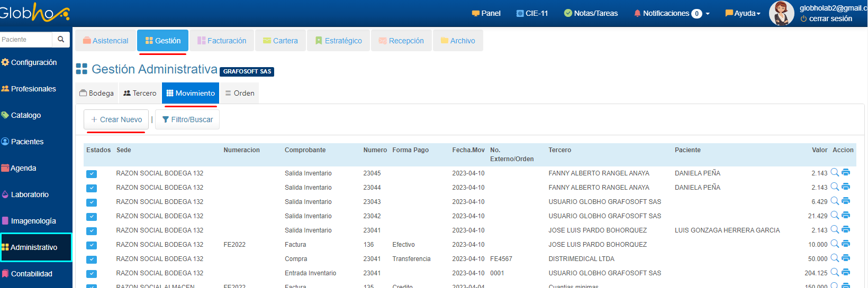The width and height of the screenshot is (868, 288).
Task: Click view magnifier icon for movement 23045
Action: click(x=835, y=172)
